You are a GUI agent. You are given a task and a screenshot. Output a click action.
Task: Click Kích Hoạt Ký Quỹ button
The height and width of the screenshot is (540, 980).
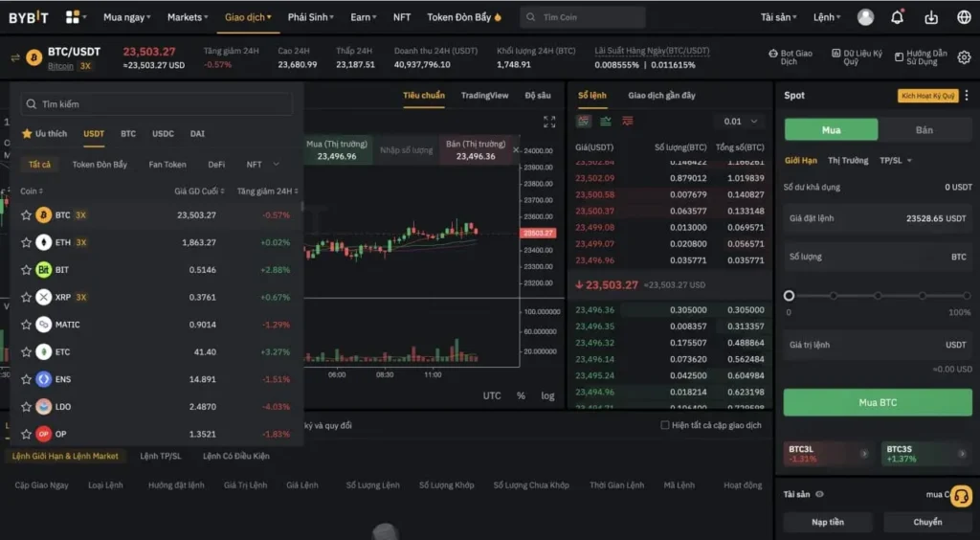coord(927,96)
